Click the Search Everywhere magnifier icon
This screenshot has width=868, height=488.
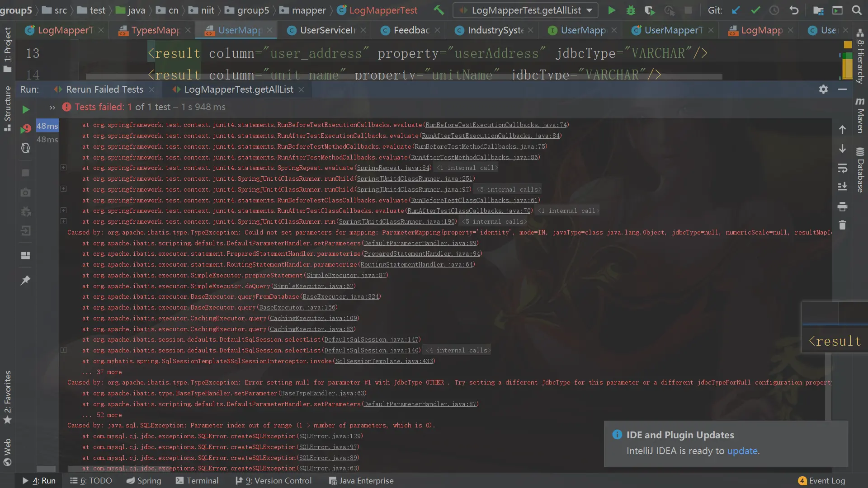pyautogui.click(x=856, y=10)
